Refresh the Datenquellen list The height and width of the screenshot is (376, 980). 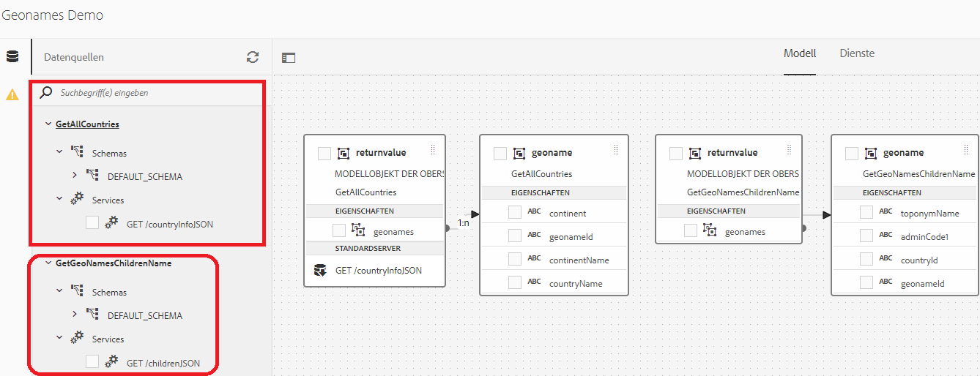(x=253, y=57)
